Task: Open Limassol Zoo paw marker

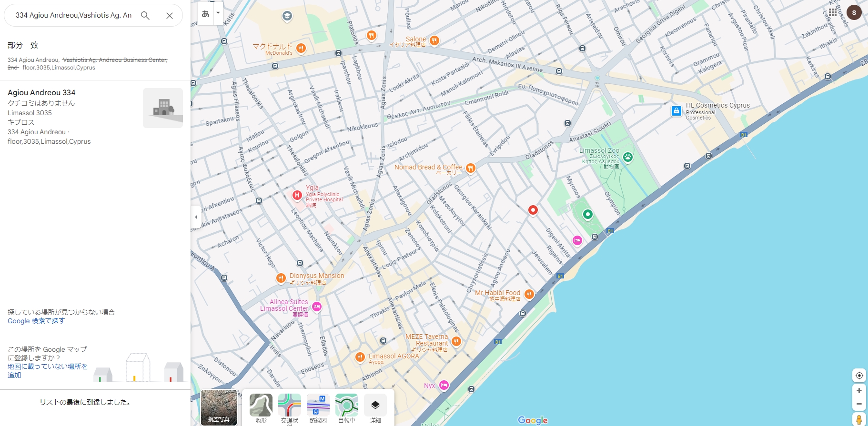Action: [x=628, y=157]
